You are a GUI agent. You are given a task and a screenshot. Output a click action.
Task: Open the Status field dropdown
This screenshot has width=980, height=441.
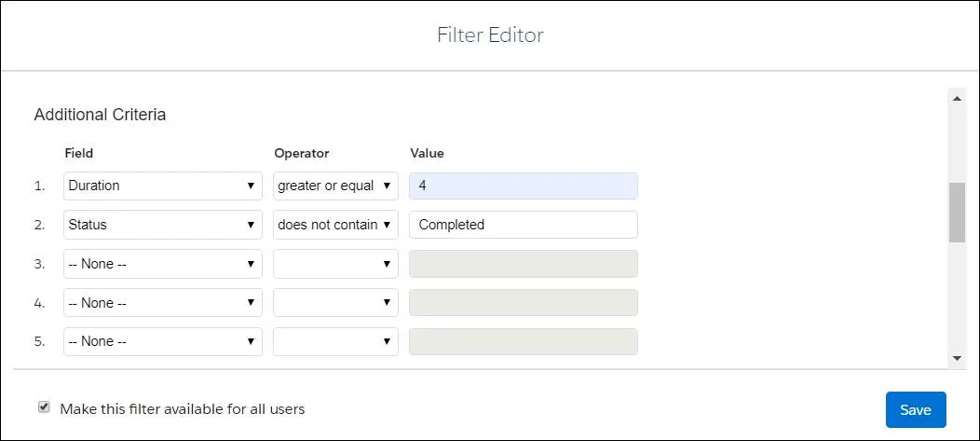(x=163, y=225)
